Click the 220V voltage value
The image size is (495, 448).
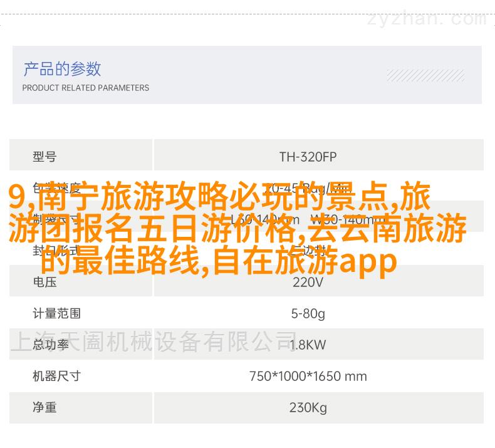click(308, 282)
